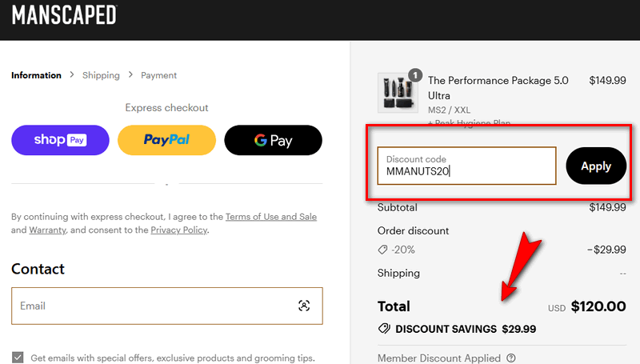
Task: Select the Information breadcrumb step
Action: pyautogui.click(x=36, y=75)
